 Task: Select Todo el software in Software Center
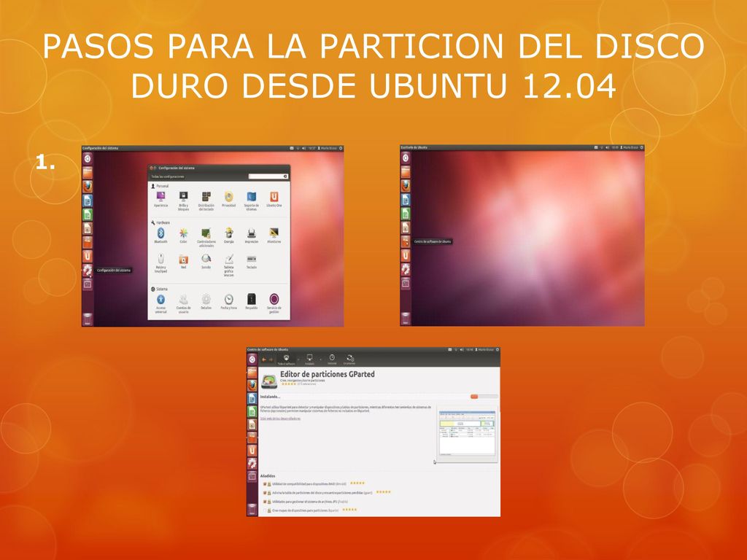coord(286,359)
